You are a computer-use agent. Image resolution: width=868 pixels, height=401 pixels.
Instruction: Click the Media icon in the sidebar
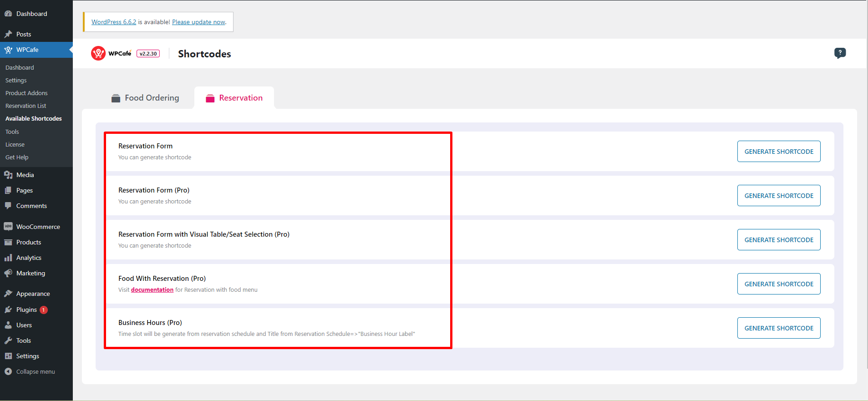[8, 175]
